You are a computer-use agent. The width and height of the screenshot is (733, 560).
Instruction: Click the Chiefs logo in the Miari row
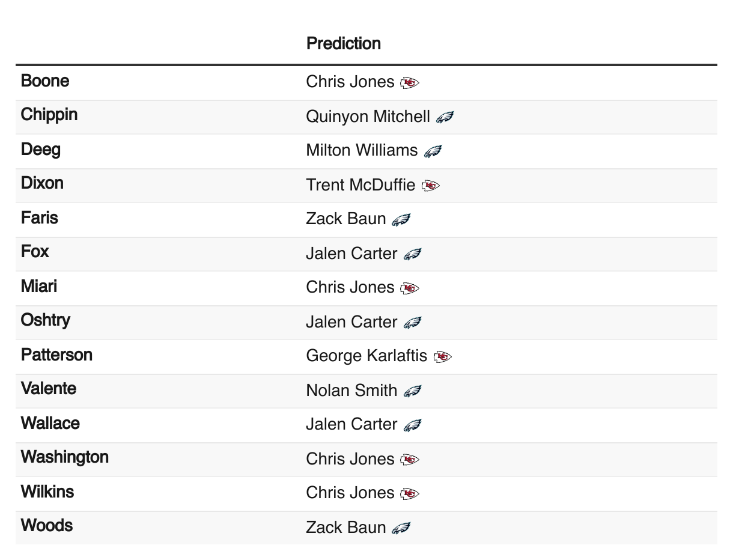click(409, 288)
